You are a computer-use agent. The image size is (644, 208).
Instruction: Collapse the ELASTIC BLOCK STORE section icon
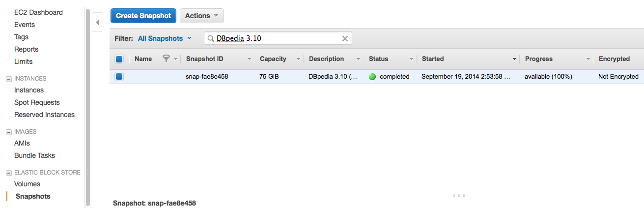tap(8, 173)
